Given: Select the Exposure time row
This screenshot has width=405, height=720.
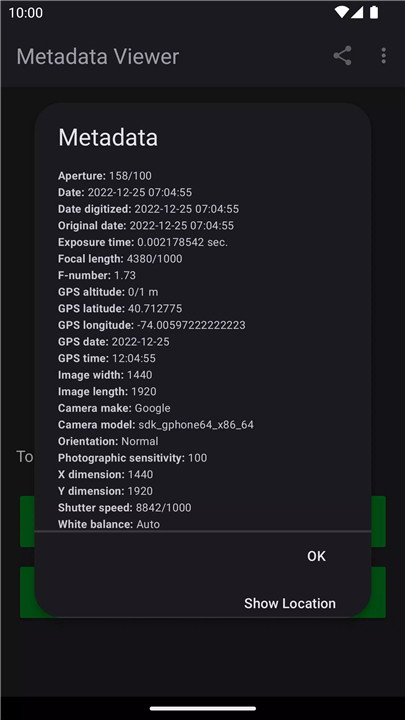Looking at the screenshot, I should coord(143,242).
